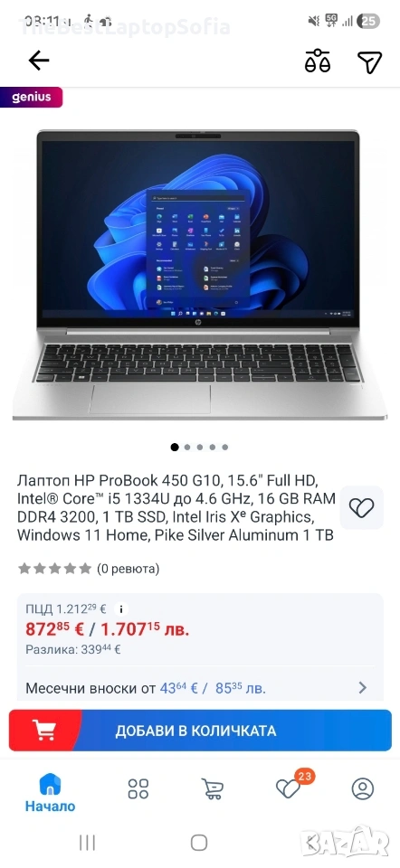Open the info icon next to ПЦД price
This screenshot has height=868, width=400.
120,609
